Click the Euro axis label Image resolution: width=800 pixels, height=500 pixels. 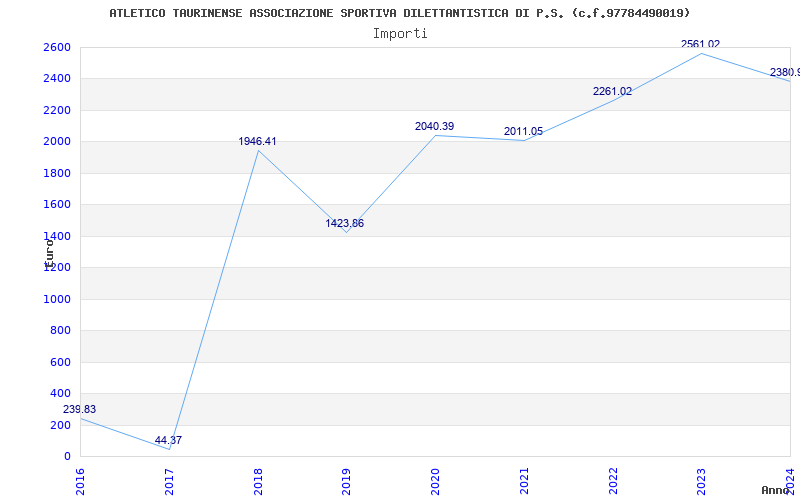click(49, 254)
